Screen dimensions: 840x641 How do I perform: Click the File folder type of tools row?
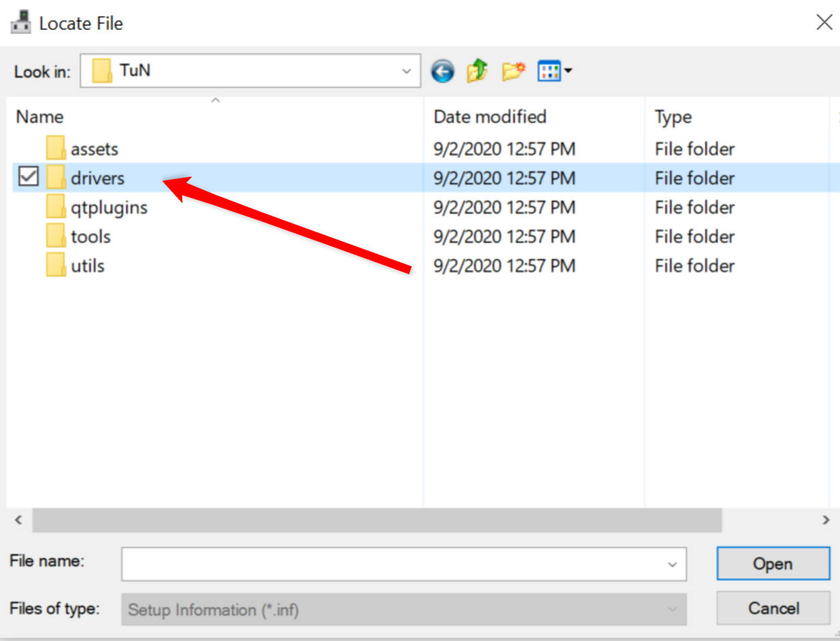(695, 237)
